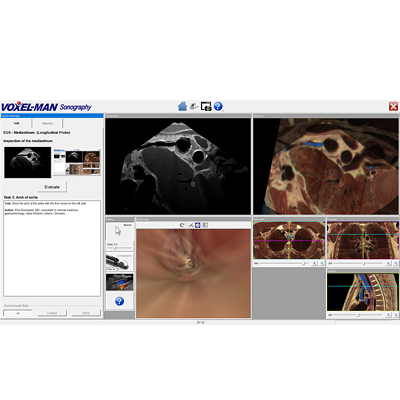Reset the endoscope view with the rotate arrow icon

click(x=182, y=225)
